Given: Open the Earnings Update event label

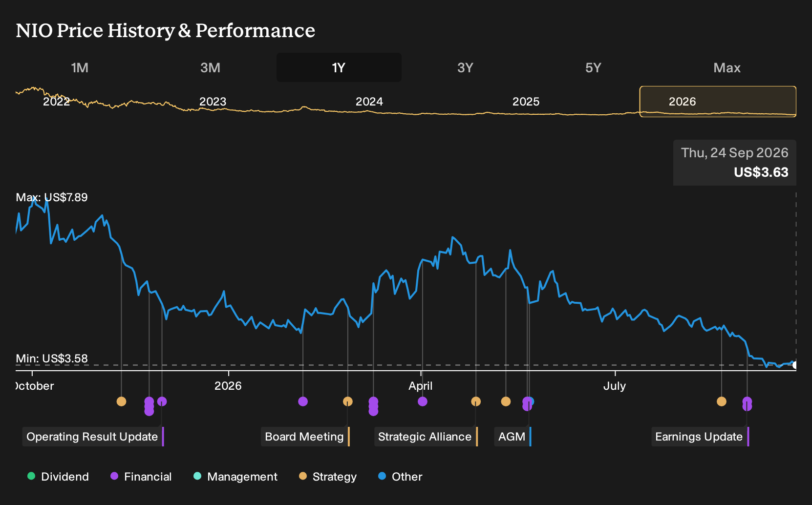Looking at the screenshot, I should pos(700,437).
